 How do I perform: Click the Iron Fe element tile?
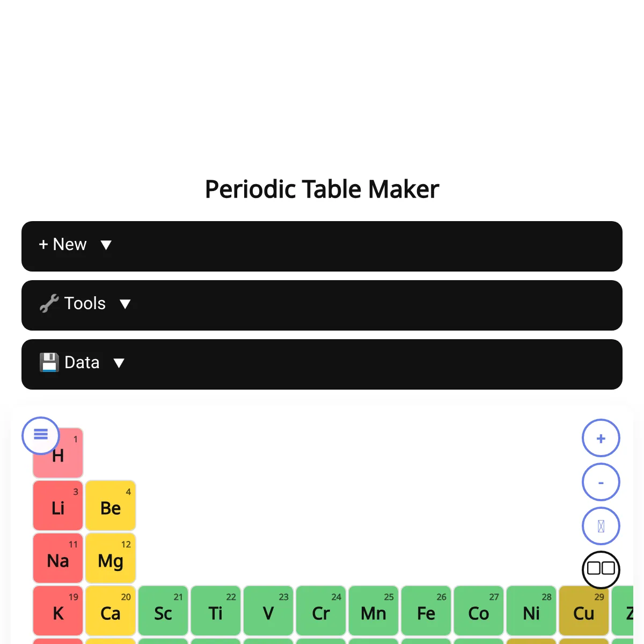tap(426, 611)
